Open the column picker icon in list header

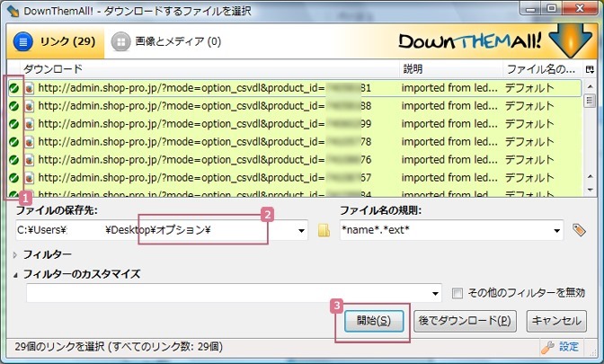click(590, 69)
